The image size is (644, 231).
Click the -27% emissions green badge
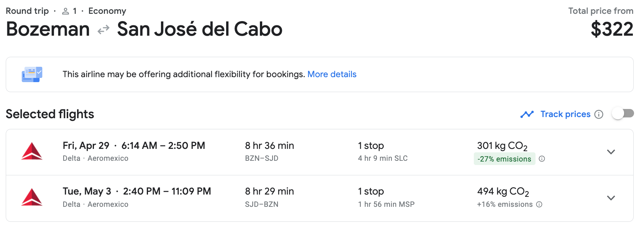504,159
